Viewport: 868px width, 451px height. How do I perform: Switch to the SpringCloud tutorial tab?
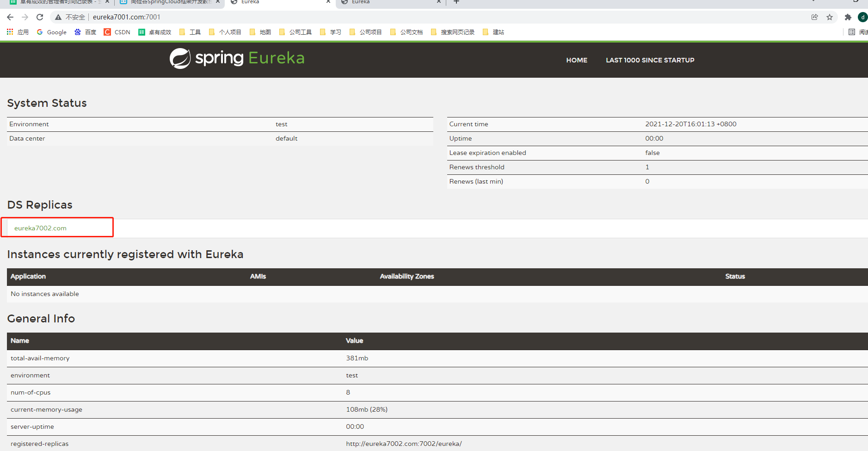[x=169, y=2]
